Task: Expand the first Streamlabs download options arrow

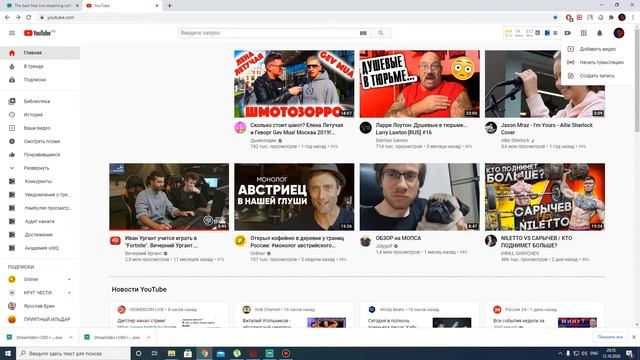Action: coord(71,338)
